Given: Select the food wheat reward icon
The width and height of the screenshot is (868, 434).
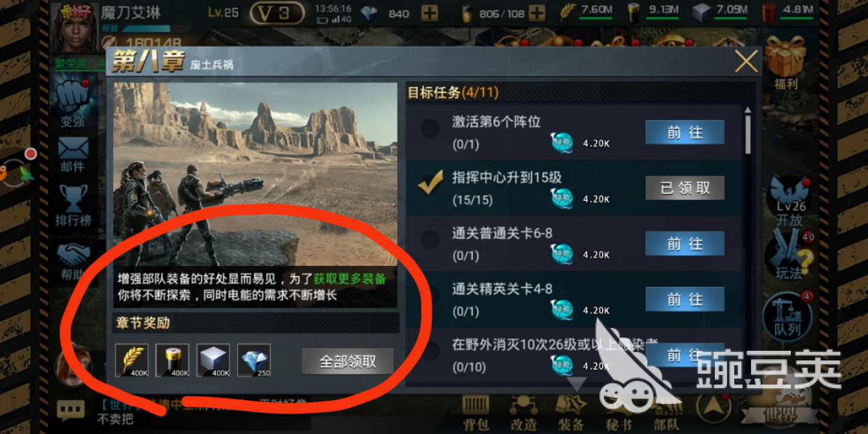Looking at the screenshot, I should (x=131, y=360).
